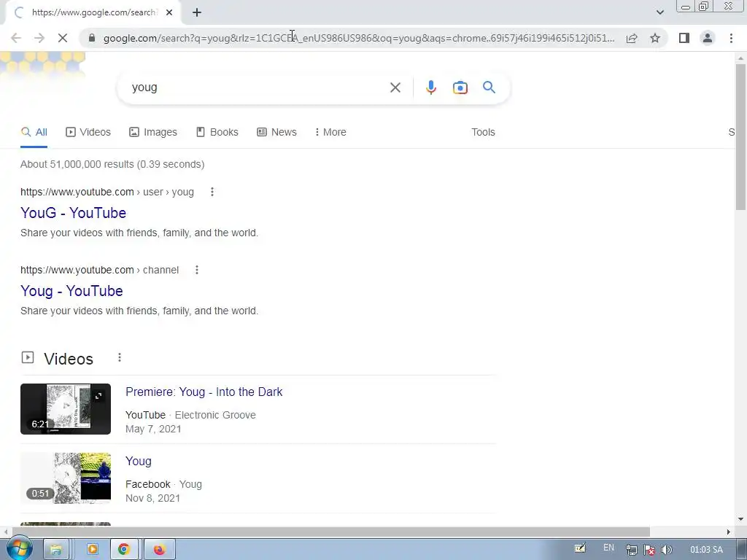This screenshot has height=560, width=747.
Task: Open the Chrome side panel
Action: tap(684, 38)
